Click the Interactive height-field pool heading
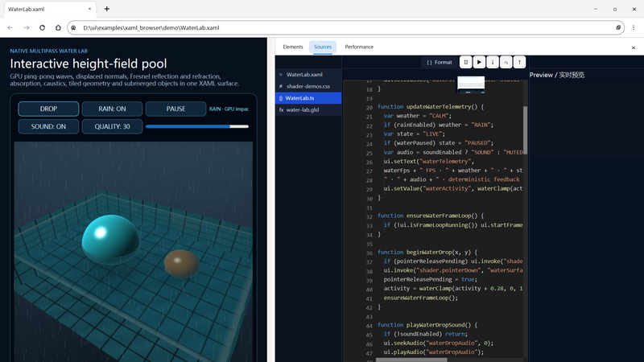Screen dimensions: 644x362 tap(89, 64)
